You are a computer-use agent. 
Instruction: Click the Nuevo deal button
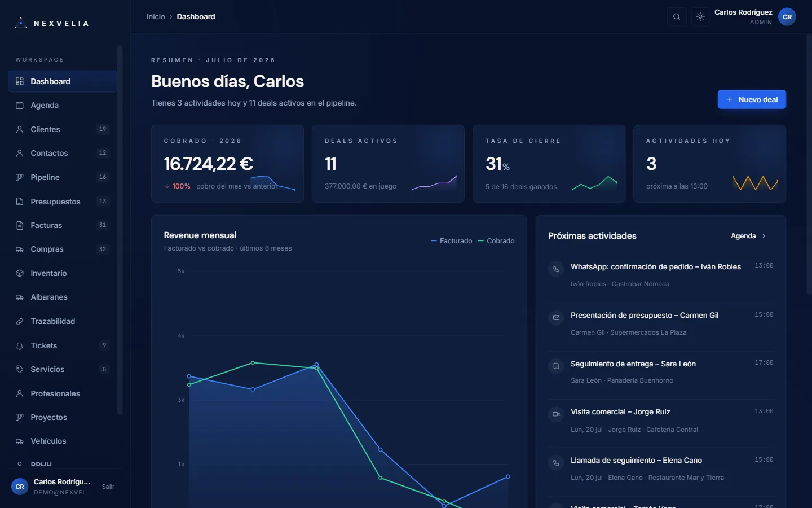pyautogui.click(x=752, y=99)
